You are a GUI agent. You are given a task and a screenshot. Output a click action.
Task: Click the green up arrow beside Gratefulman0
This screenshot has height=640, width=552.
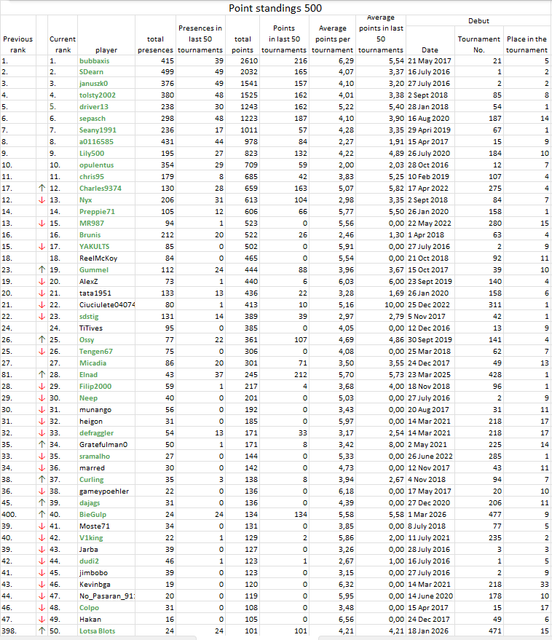coord(42,444)
